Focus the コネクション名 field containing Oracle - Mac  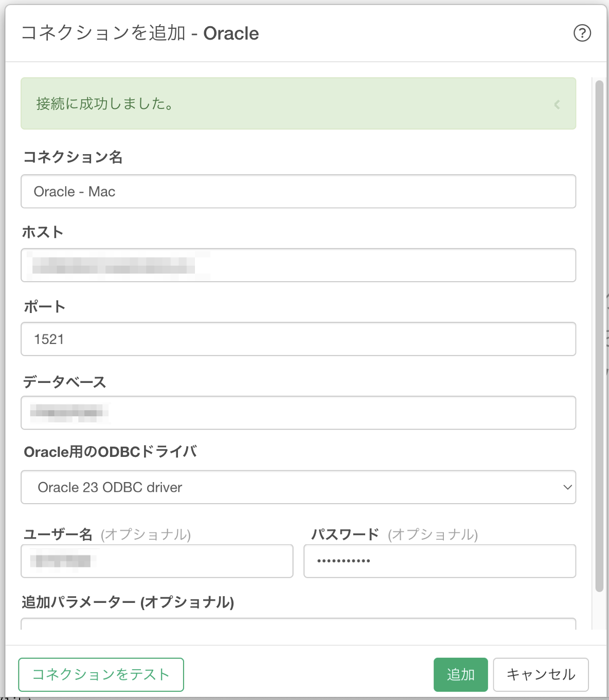[298, 192]
